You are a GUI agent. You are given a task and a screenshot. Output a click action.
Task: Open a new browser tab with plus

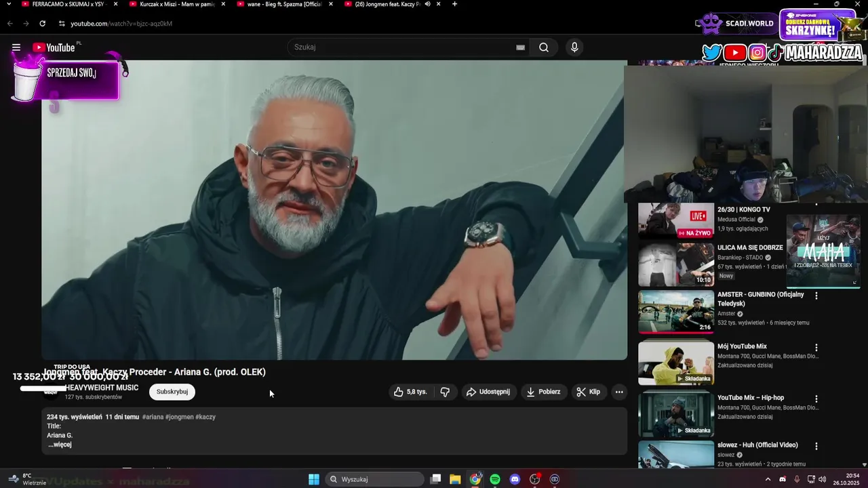[x=454, y=4]
